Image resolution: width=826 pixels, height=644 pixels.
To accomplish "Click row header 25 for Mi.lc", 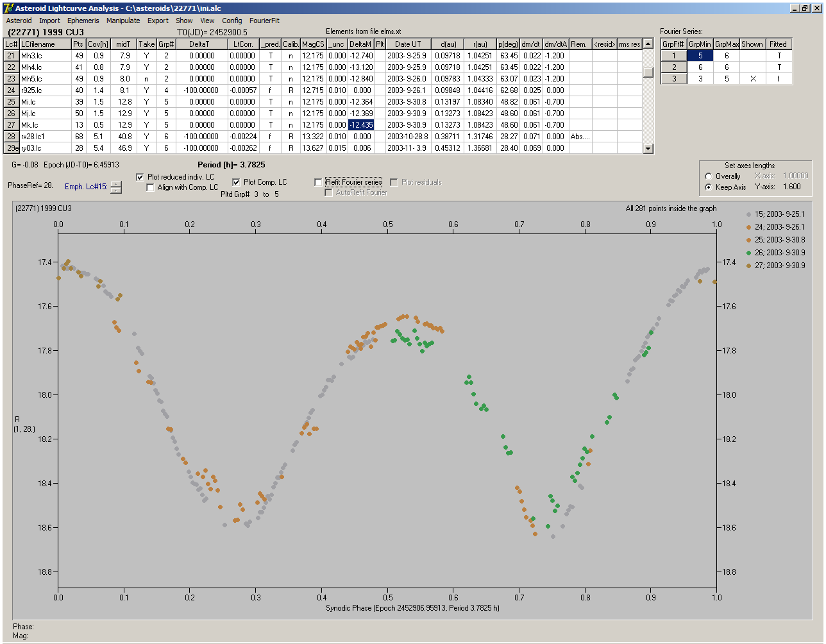I will point(11,102).
